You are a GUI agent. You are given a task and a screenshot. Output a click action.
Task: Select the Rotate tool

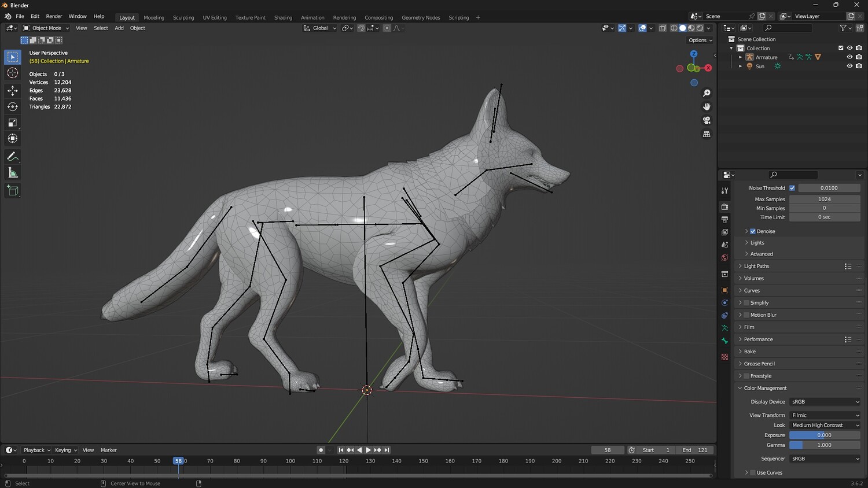[12, 106]
